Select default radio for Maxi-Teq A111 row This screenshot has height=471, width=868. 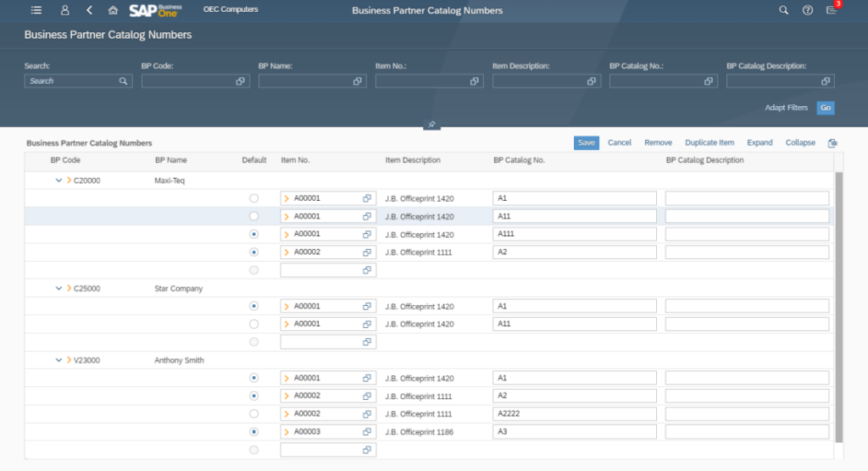point(253,234)
